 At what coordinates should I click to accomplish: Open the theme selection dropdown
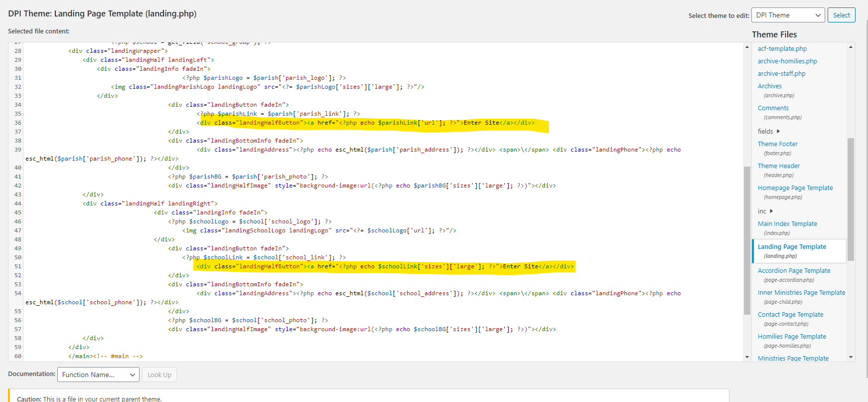[788, 15]
